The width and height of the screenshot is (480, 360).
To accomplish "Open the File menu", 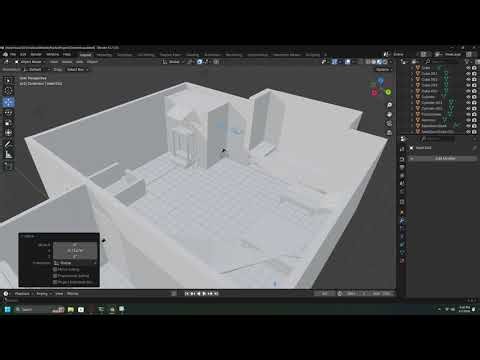I will coord(13,54).
